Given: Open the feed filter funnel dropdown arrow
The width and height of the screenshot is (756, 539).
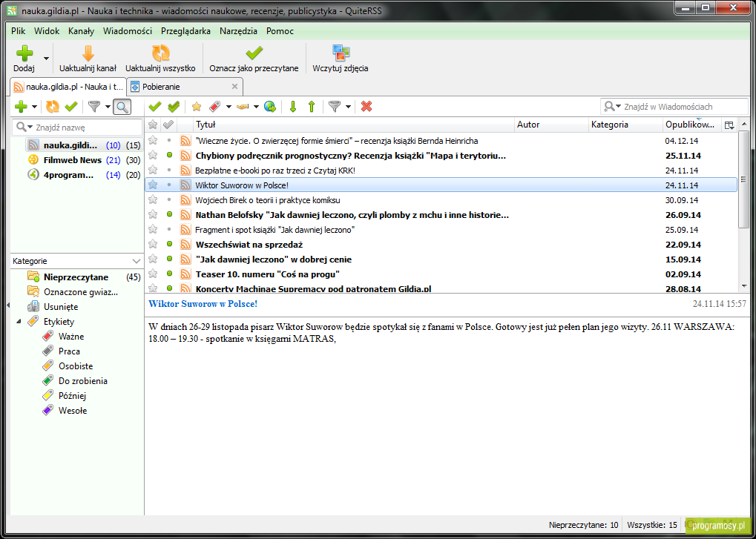Looking at the screenshot, I should pyautogui.click(x=108, y=107).
